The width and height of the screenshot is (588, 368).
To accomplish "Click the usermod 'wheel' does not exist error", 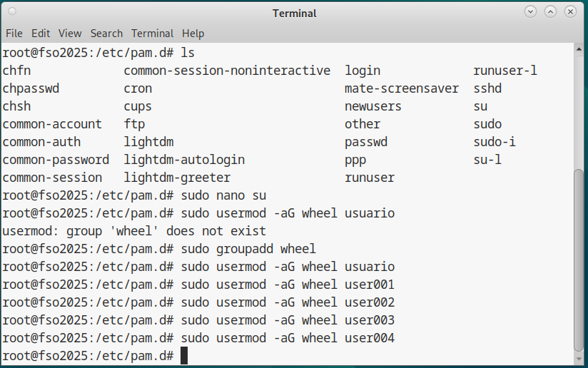I will pyautogui.click(x=134, y=231).
